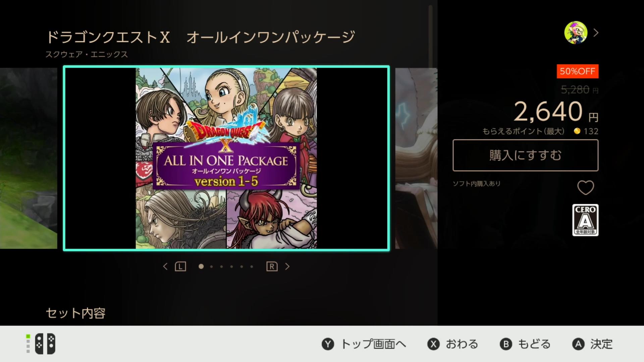Show previous image with left chevron

pyautogui.click(x=165, y=266)
